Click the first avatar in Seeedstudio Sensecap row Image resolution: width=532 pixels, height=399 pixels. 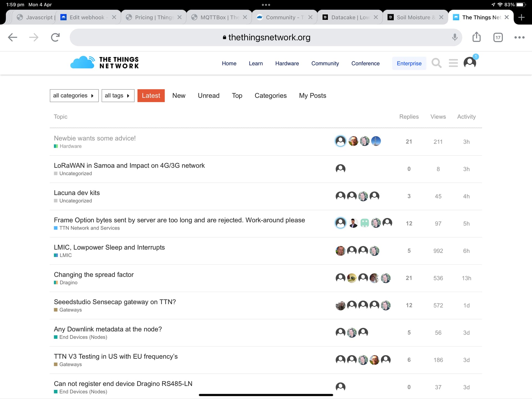coord(341,305)
